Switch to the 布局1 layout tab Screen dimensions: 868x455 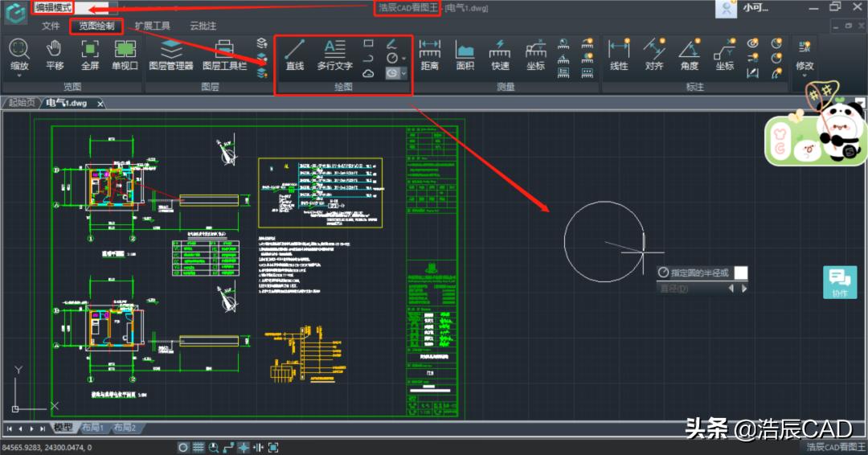point(92,428)
